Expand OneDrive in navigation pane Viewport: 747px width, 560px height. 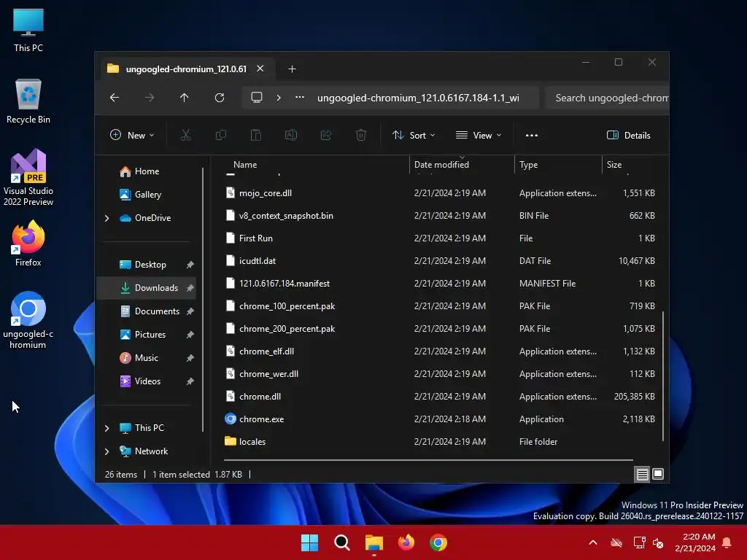pyautogui.click(x=107, y=218)
